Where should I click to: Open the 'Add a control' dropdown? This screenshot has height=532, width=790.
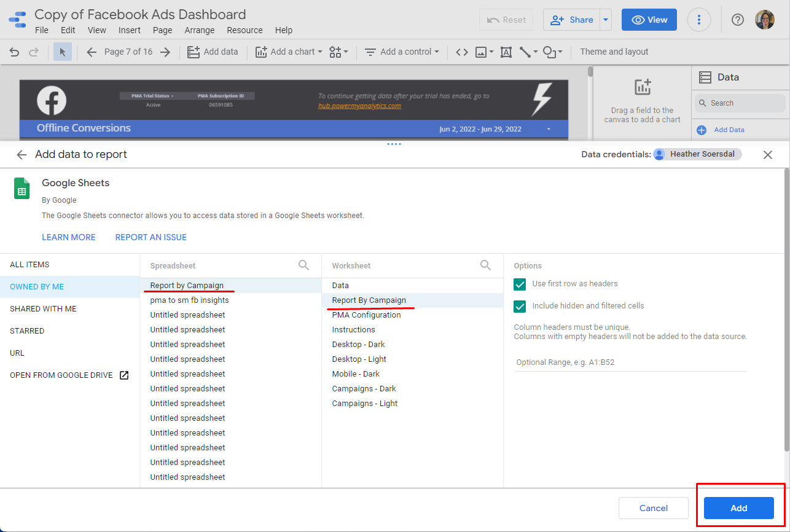point(402,52)
